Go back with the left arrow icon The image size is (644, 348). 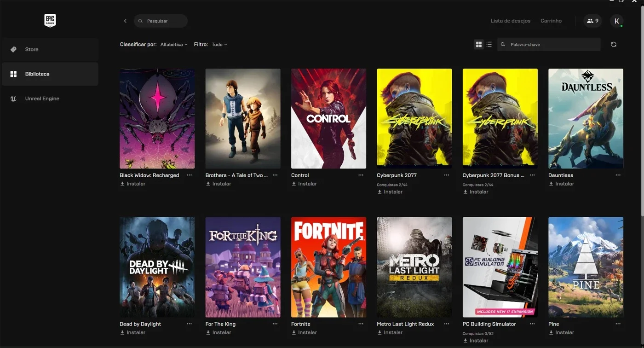pyautogui.click(x=125, y=21)
